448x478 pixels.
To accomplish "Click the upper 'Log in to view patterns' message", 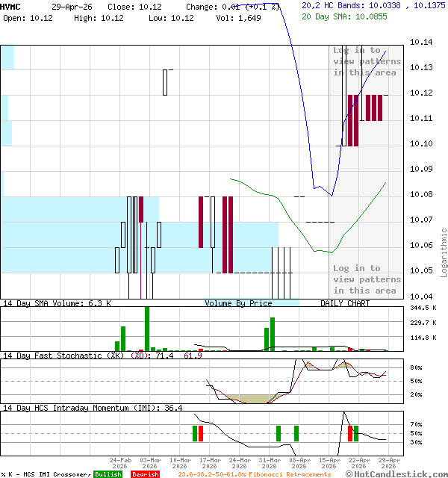I will [x=367, y=61].
